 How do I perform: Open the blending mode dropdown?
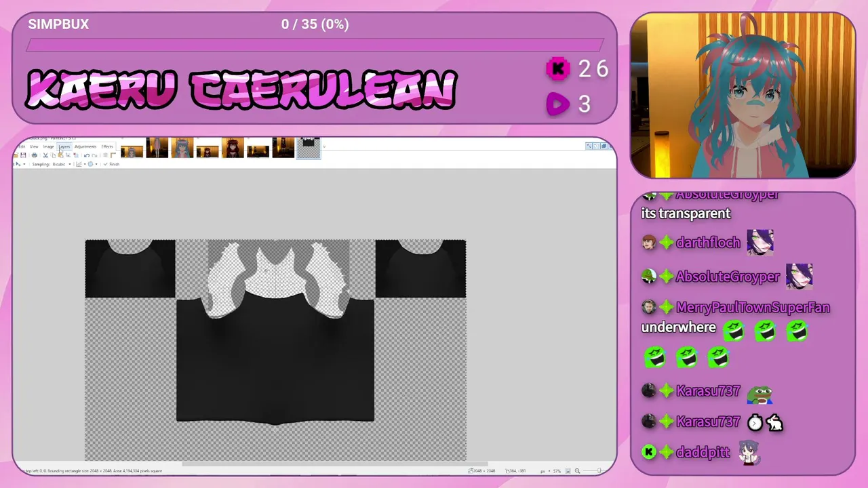click(x=93, y=164)
